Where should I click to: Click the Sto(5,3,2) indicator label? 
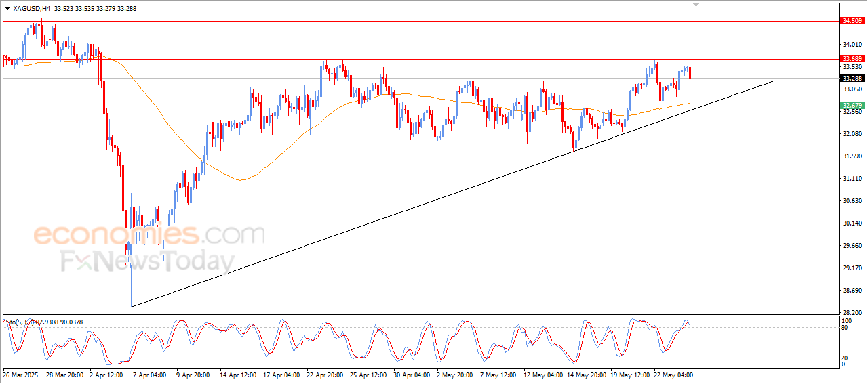point(44,322)
